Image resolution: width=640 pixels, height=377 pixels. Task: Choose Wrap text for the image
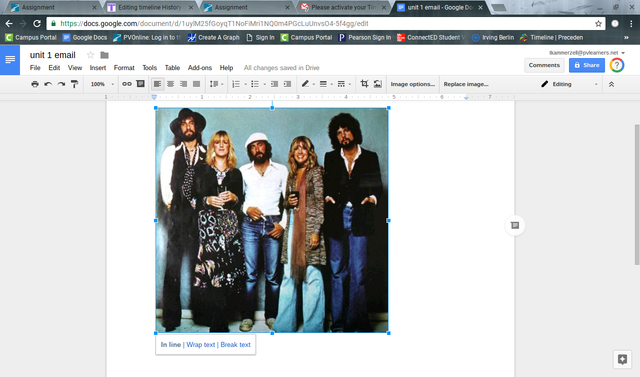tap(200, 345)
